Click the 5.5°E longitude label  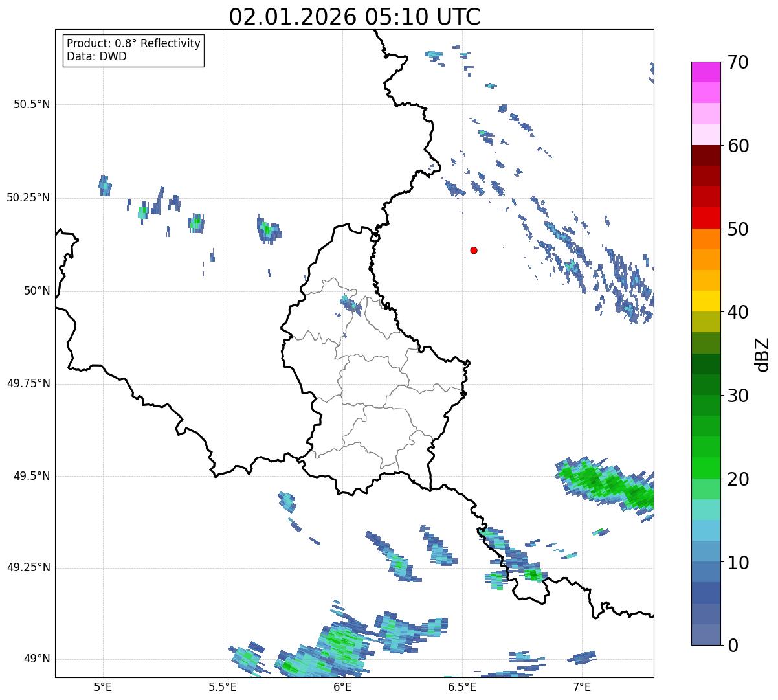(x=223, y=686)
